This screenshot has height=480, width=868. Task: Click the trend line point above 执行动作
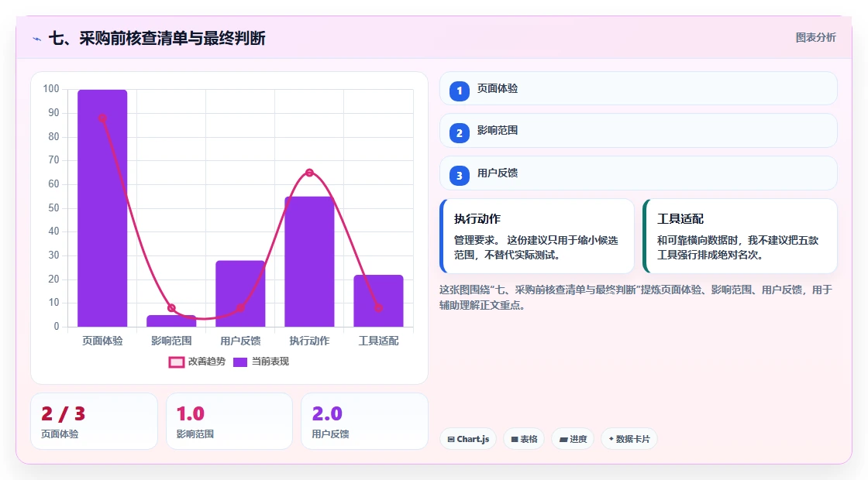309,173
